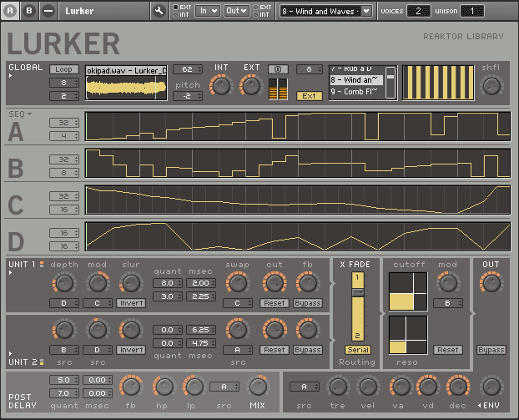Open the snapshot dropdown '8 - Wind and Waves'
The height and width of the screenshot is (420, 519).
point(325,11)
